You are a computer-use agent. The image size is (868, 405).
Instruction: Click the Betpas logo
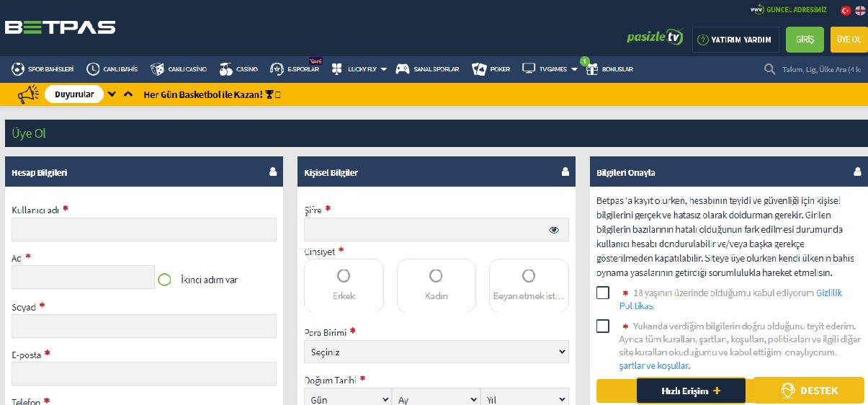coord(60,27)
